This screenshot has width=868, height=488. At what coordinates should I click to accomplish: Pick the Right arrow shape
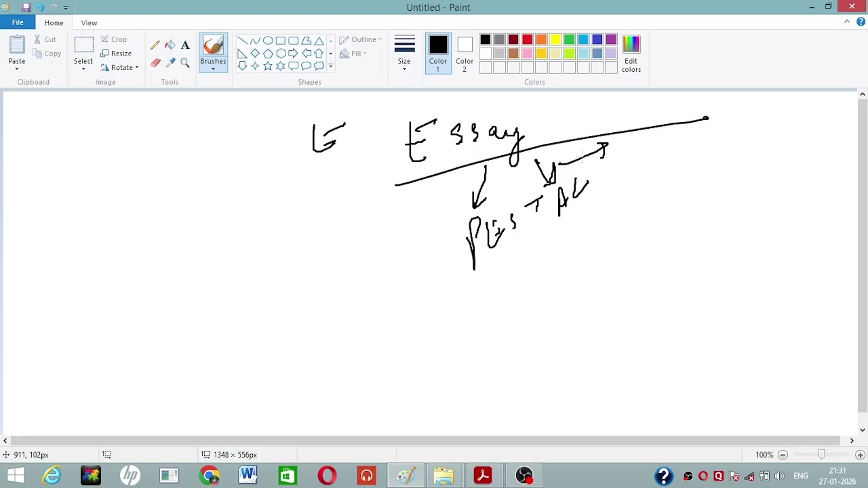point(294,54)
